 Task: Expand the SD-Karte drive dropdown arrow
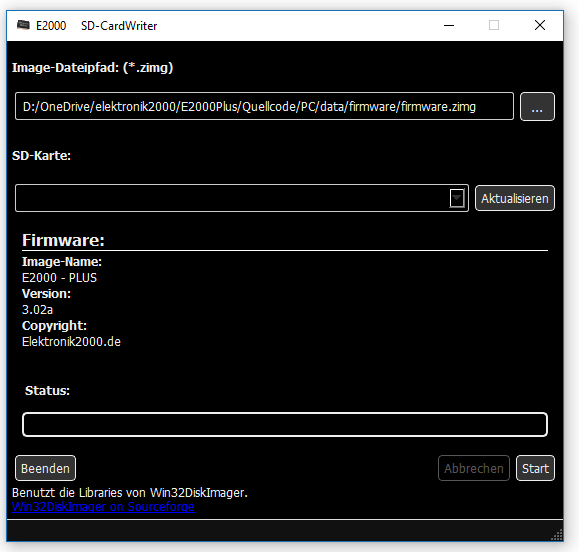(457, 198)
